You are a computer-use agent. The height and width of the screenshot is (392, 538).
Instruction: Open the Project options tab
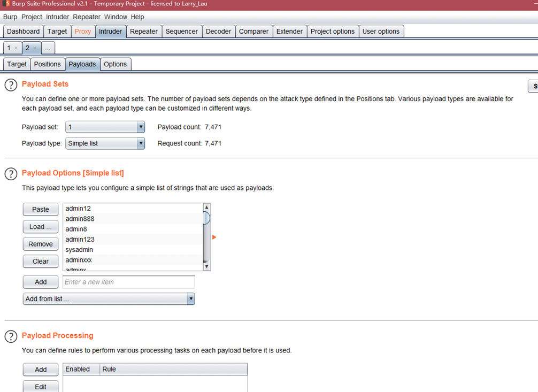tap(333, 31)
